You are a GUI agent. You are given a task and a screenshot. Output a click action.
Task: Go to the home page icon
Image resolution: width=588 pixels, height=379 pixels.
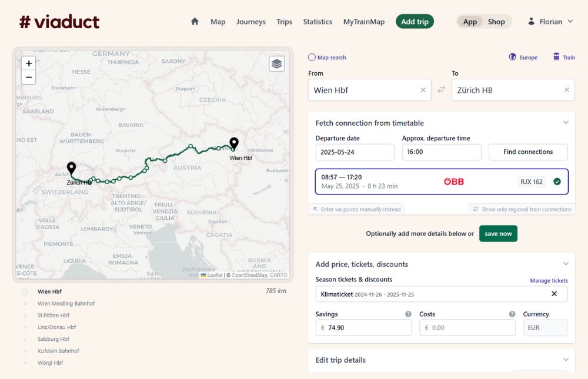195,21
